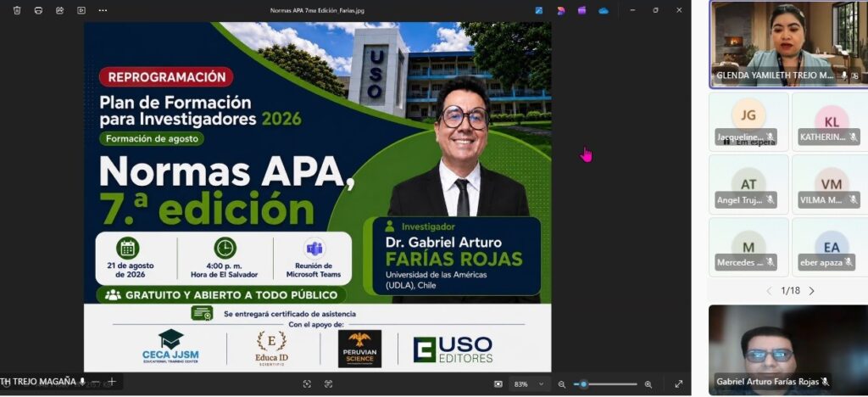Print the image with the printer icon
The image size is (868, 397).
pos(38,10)
